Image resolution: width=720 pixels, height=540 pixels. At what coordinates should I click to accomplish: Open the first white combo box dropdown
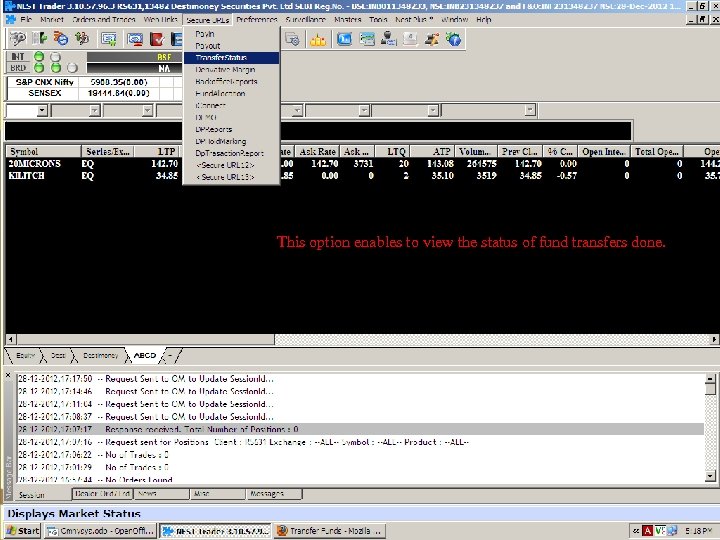click(42, 111)
